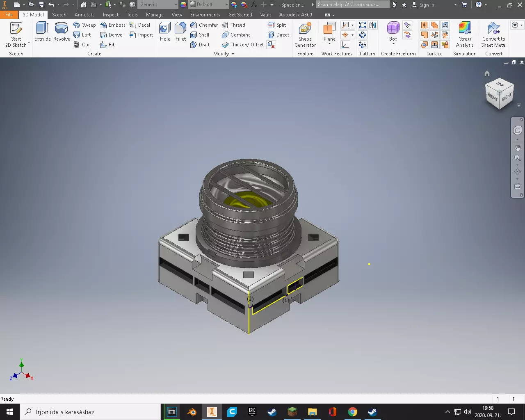Open the Inspect tab

(x=111, y=14)
